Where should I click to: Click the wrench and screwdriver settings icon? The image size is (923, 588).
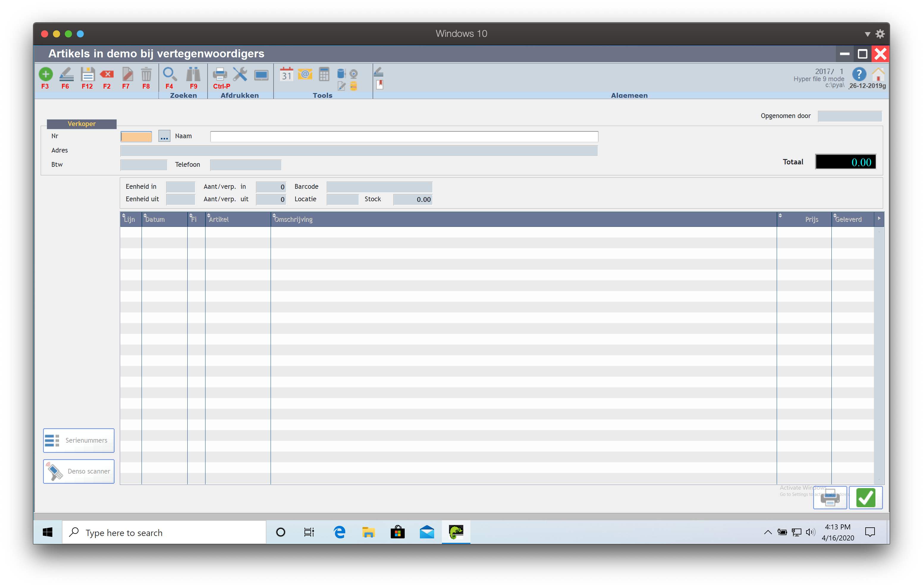[x=240, y=74]
